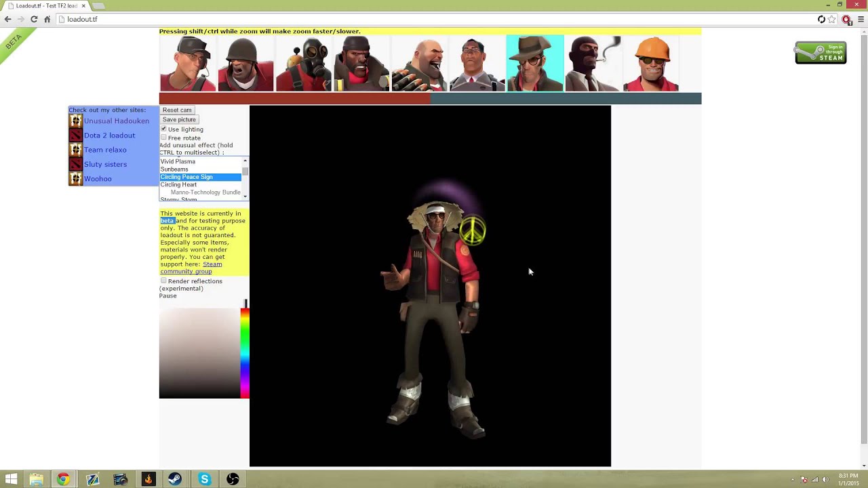The image size is (868, 488).
Task: Click the TF2 icon beside Unusual Hadouken
Action: coord(75,121)
